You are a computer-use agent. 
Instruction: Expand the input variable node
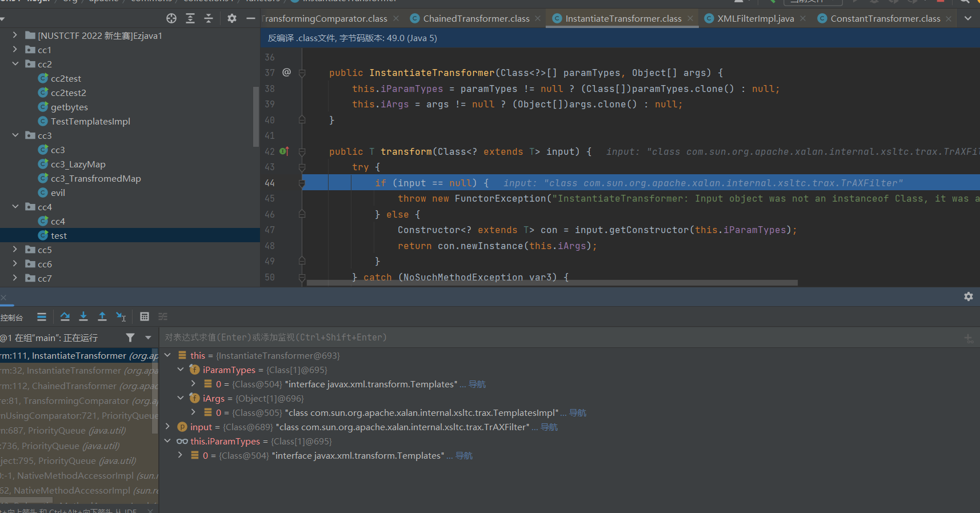pos(168,427)
